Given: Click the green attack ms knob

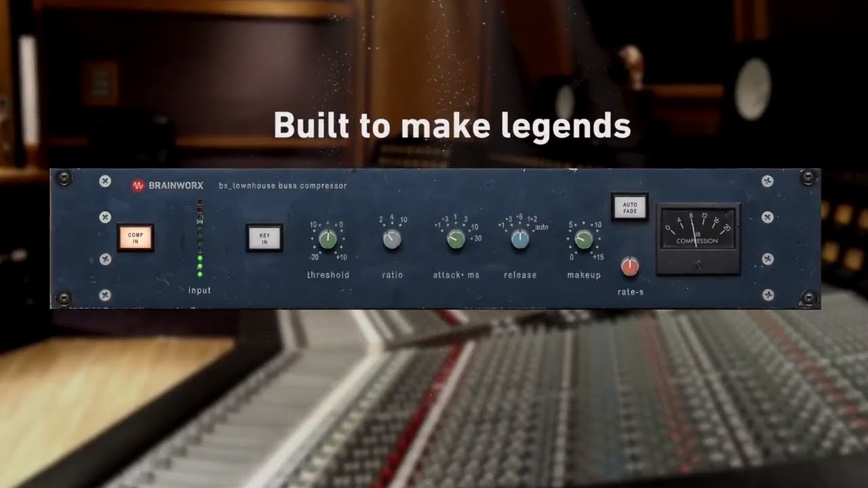Looking at the screenshot, I should [456, 239].
